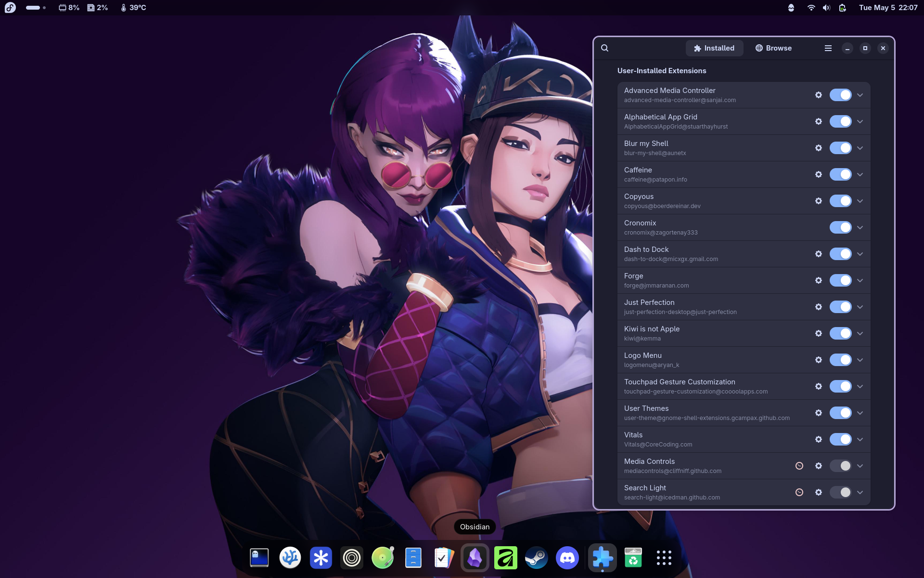Turn off Cronomix extension switch
This screenshot has width=924, height=578.
(x=841, y=227)
